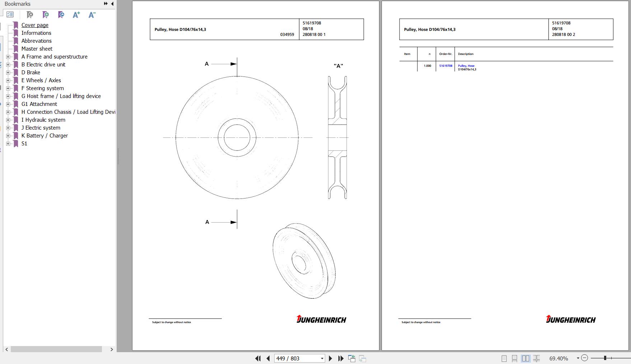The width and height of the screenshot is (631, 364).
Task: Click the delete bookmark icon
Action: click(x=30, y=15)
